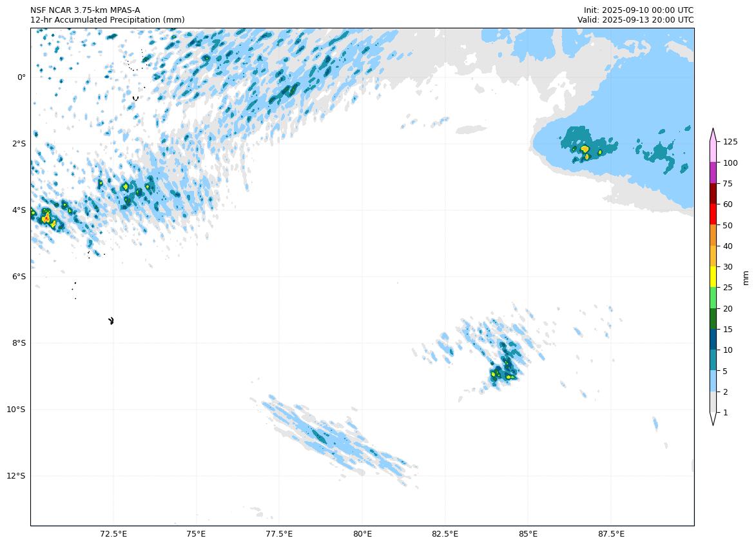Click the colorbar's bottom arrow tip
Image resolution: width=756 pixels, height=545 pixels.
[713, 424]
